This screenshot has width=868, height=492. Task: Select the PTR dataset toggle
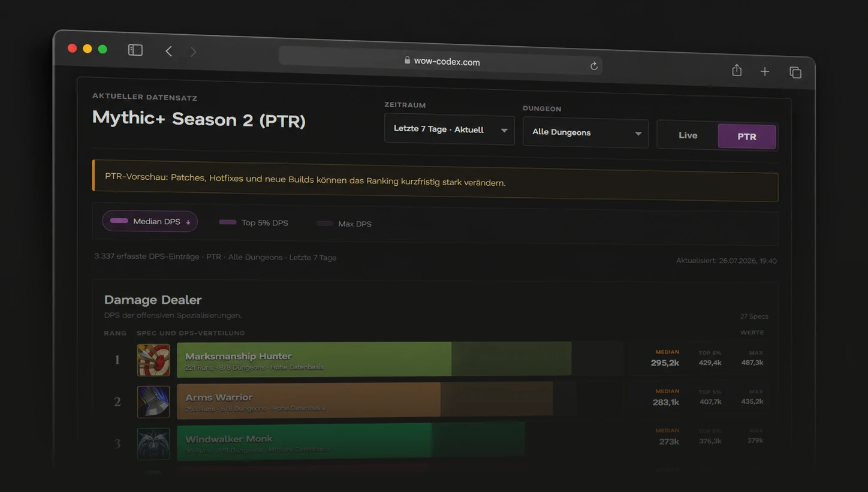tap(747, 137)
